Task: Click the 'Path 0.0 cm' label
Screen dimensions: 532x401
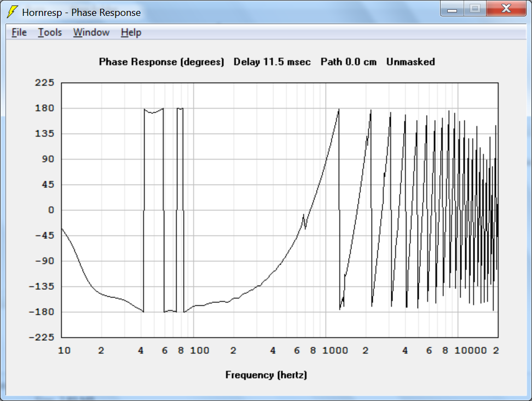Action: [349, 62]
